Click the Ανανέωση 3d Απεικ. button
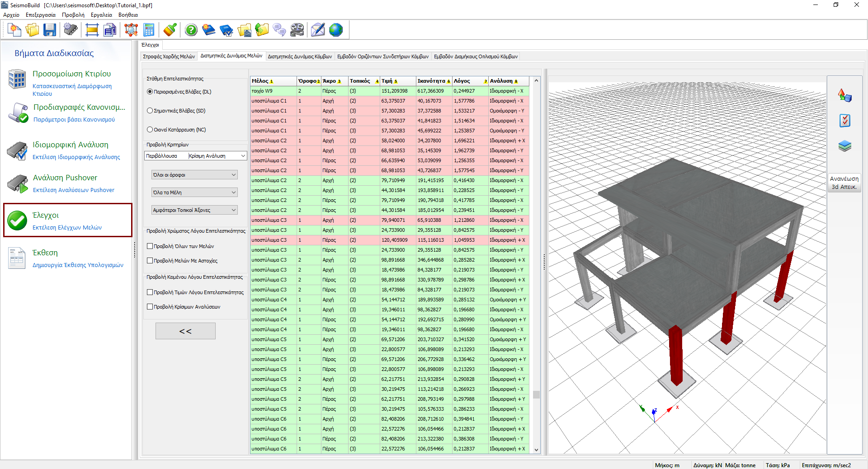This screenshot has width=868, height=469. [x=844, y=183]
